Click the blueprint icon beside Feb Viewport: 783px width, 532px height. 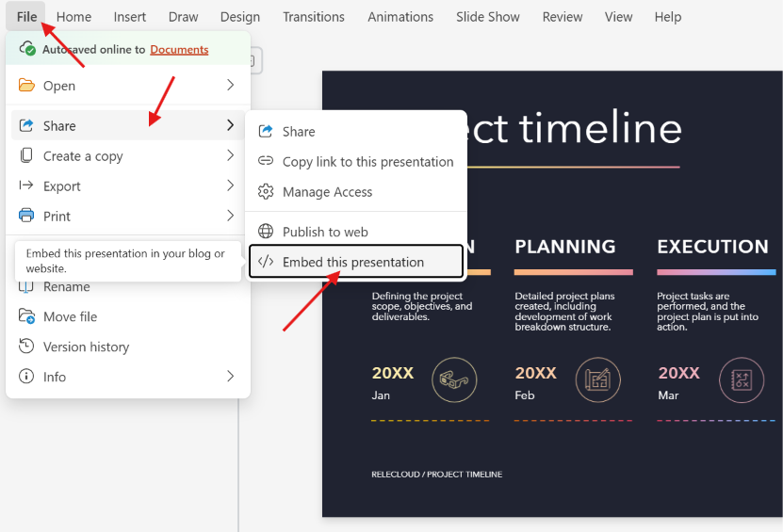pos(598,379)
